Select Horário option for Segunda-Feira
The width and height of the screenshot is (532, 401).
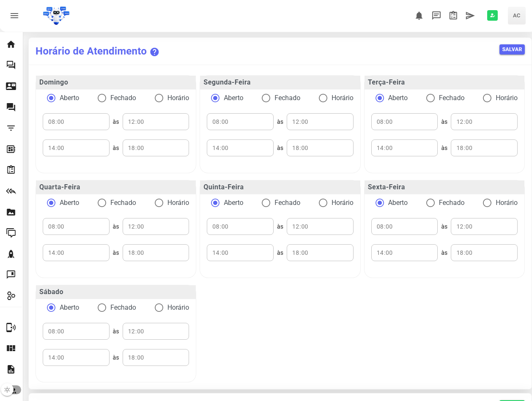tap(323, 98)
